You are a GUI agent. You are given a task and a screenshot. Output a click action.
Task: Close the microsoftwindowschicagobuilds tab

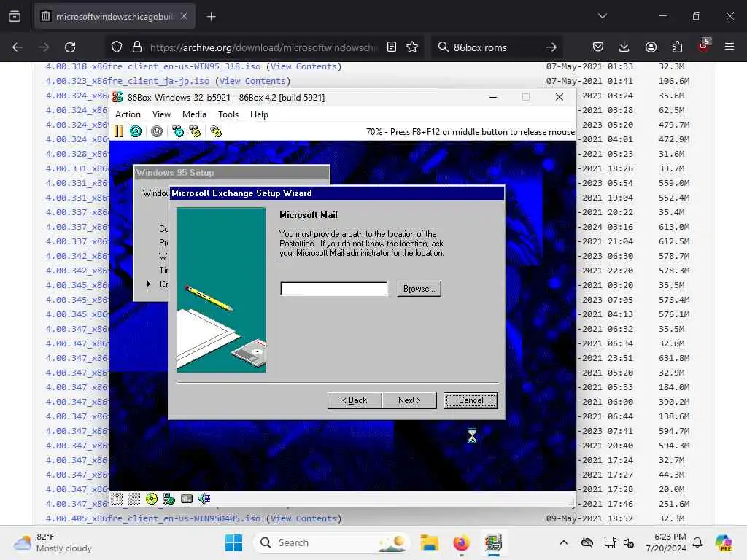tap(184, 16)
